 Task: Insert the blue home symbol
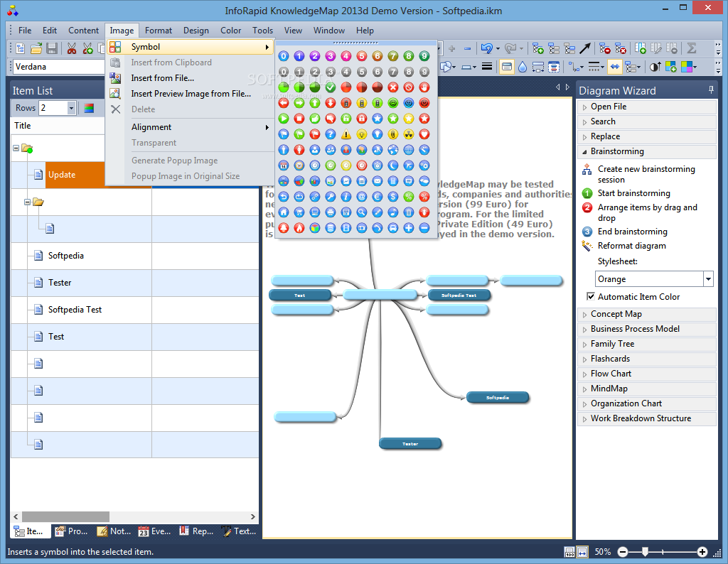[283, 212]
